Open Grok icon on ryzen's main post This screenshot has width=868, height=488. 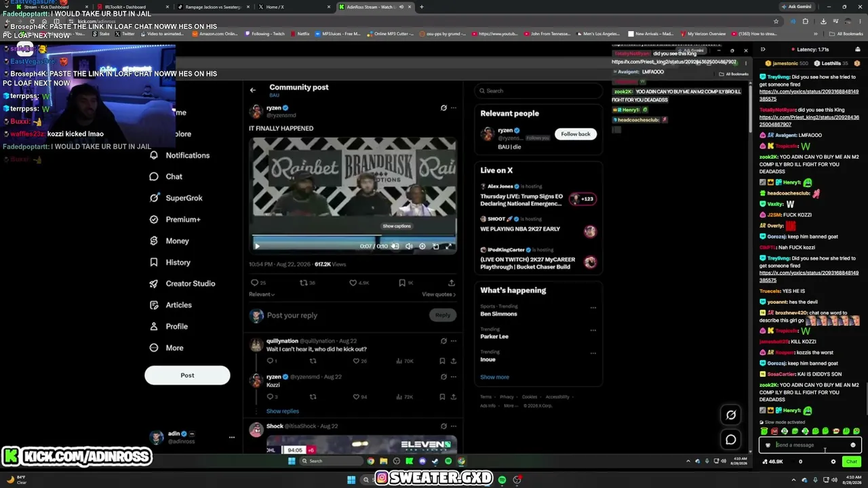(443, 108)
